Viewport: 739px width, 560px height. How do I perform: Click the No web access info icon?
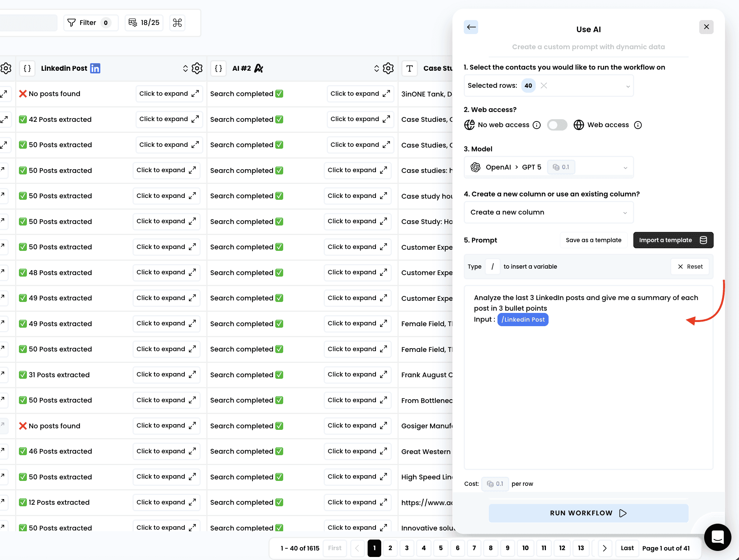[536, 125]
